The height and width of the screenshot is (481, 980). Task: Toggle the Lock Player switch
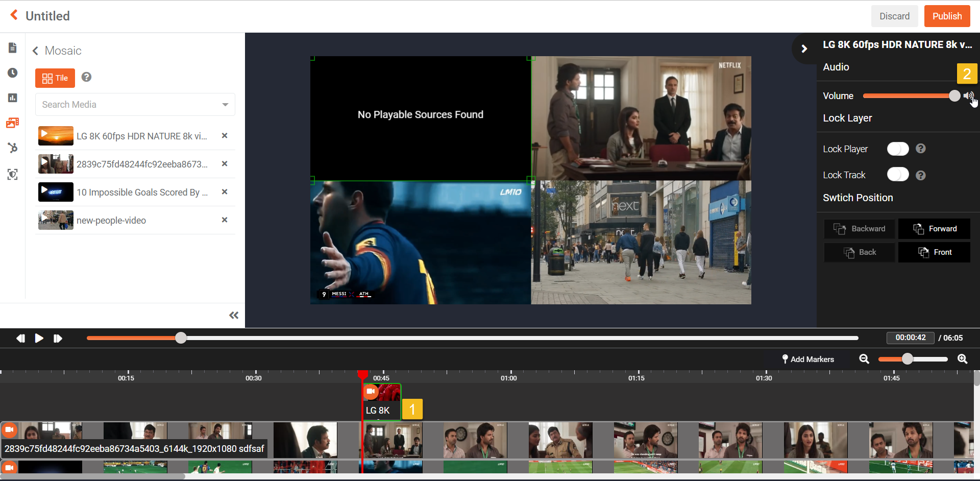(x=898, y=149)
